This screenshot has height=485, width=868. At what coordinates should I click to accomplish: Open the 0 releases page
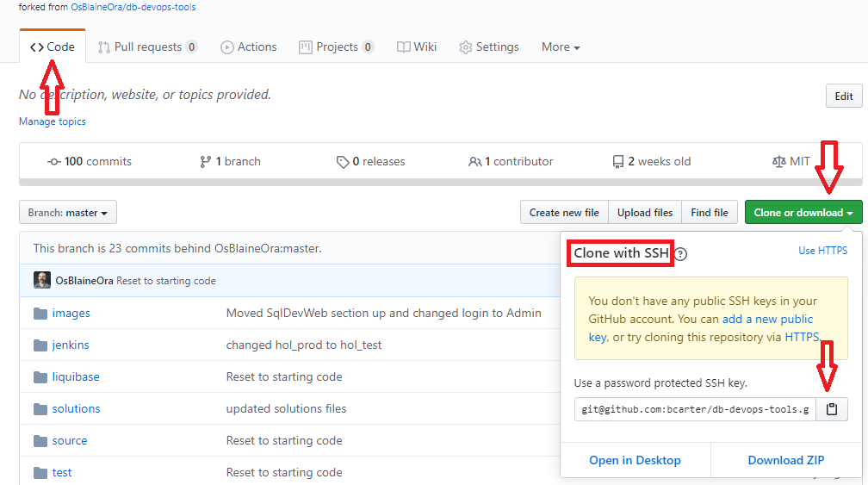370,162
